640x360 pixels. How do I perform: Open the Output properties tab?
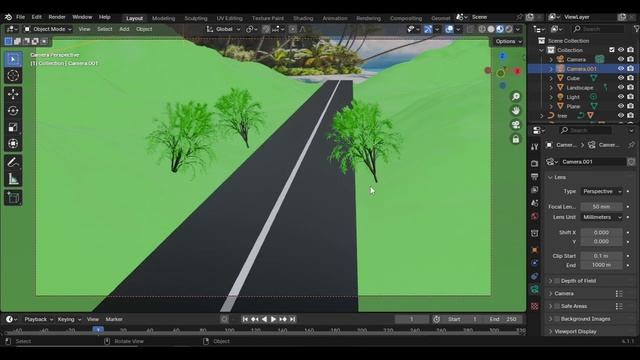point(535,176)
